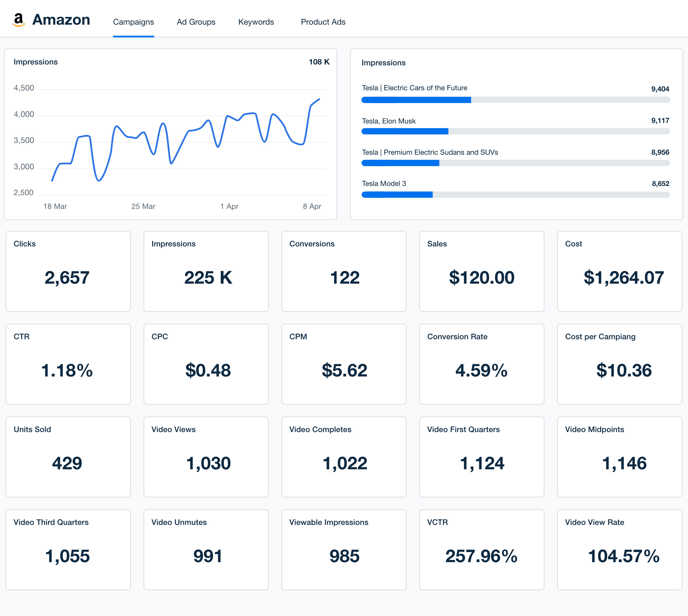Viewport: 688px width, 616px height.
Task: Open the Ad Groups tab
Action: click(196, 22)
